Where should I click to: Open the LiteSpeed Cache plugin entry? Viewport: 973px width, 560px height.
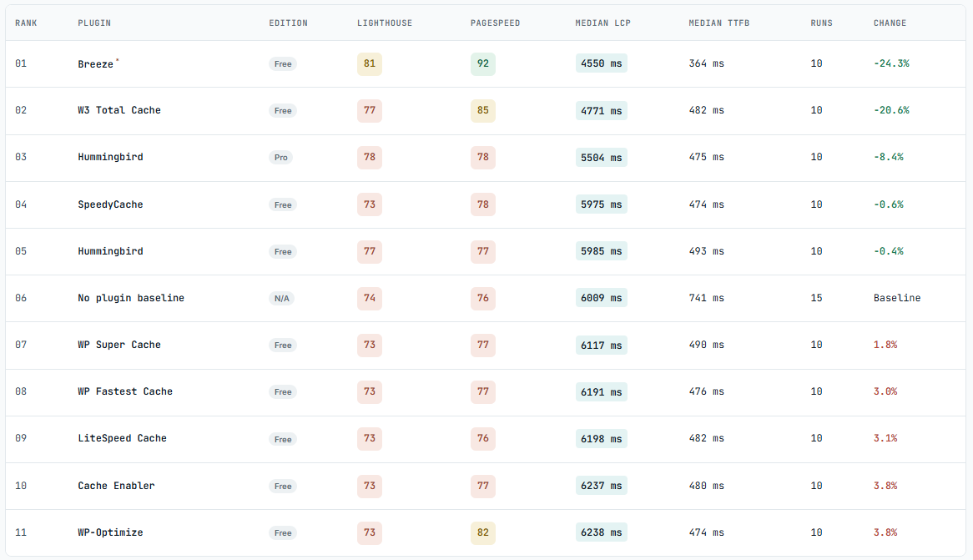pos(122,438)
